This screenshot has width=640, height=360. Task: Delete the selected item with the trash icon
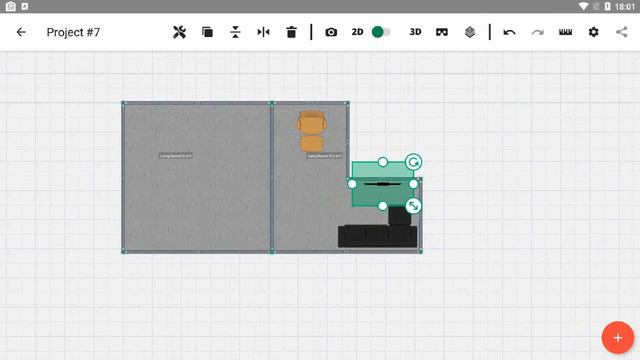pyautogui.click(x=291, y=32)
